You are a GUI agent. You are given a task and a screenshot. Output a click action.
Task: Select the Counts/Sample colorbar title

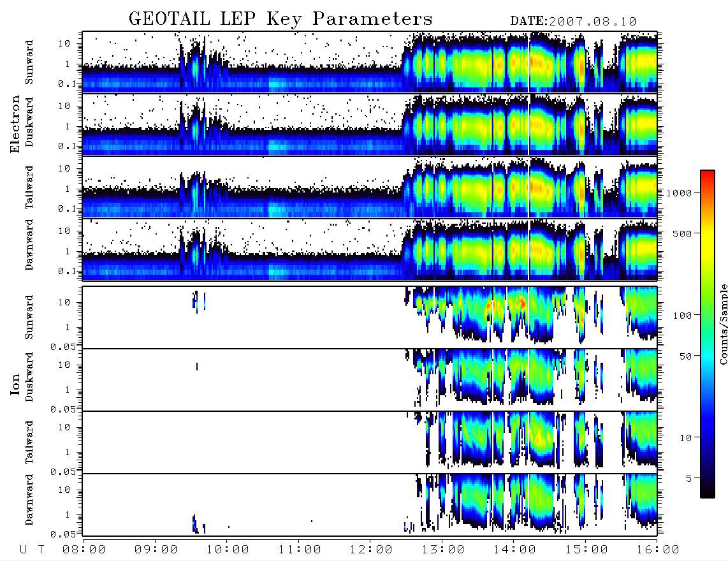point(723,324)
